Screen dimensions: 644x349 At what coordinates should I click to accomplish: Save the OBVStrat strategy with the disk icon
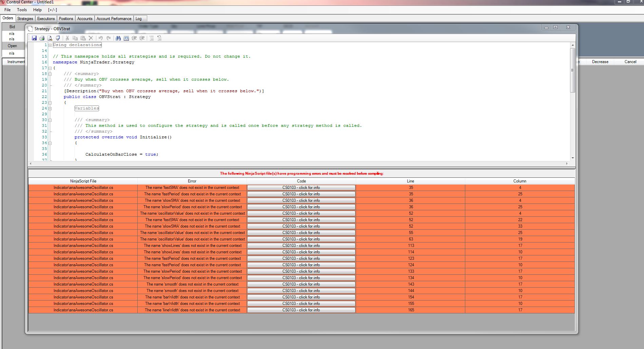[x=34, y=38]
